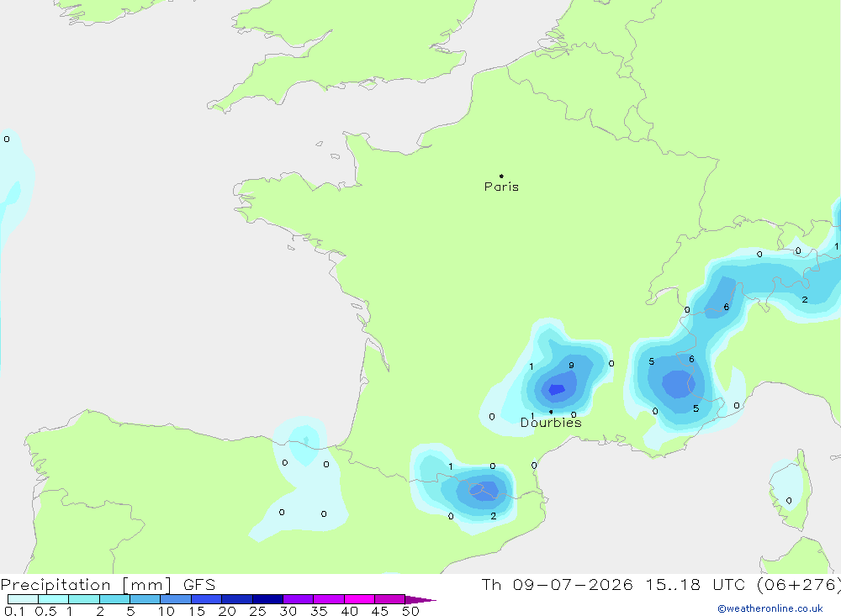Pick the 2–5 mm legend swatch
841x616 pixels.
point(114,599)
